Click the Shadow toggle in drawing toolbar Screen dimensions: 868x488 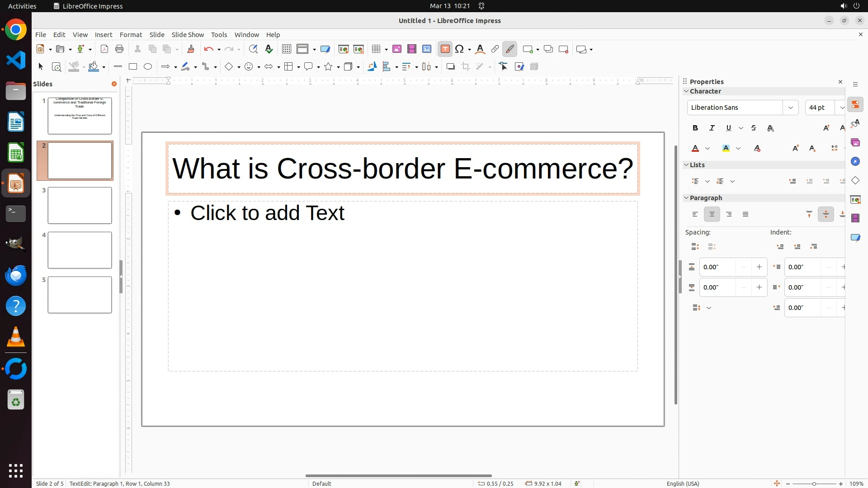click(x=450, y=67)
